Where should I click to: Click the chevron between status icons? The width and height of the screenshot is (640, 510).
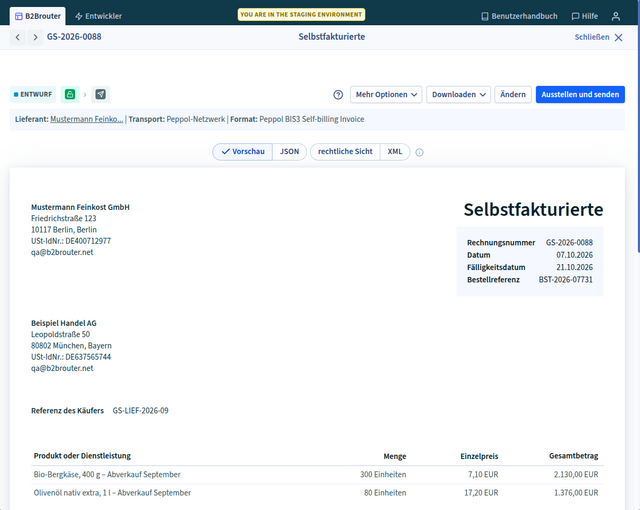[85, 95]
